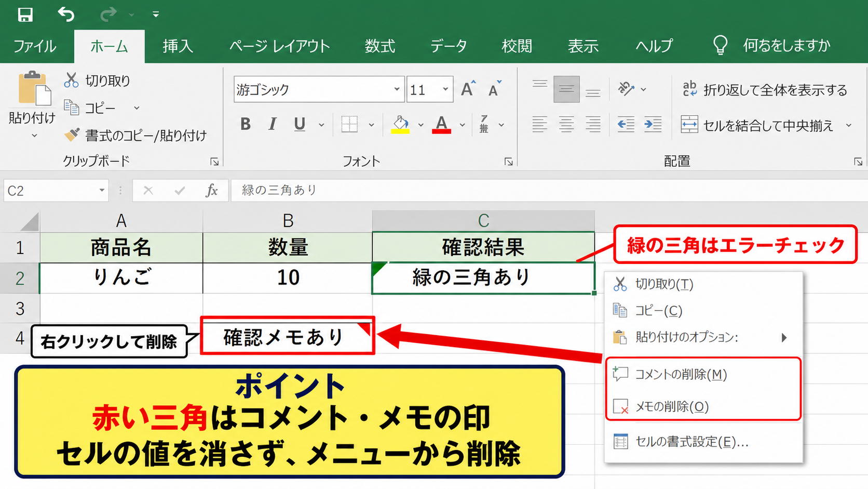Expand the underline style arrow

321,125
